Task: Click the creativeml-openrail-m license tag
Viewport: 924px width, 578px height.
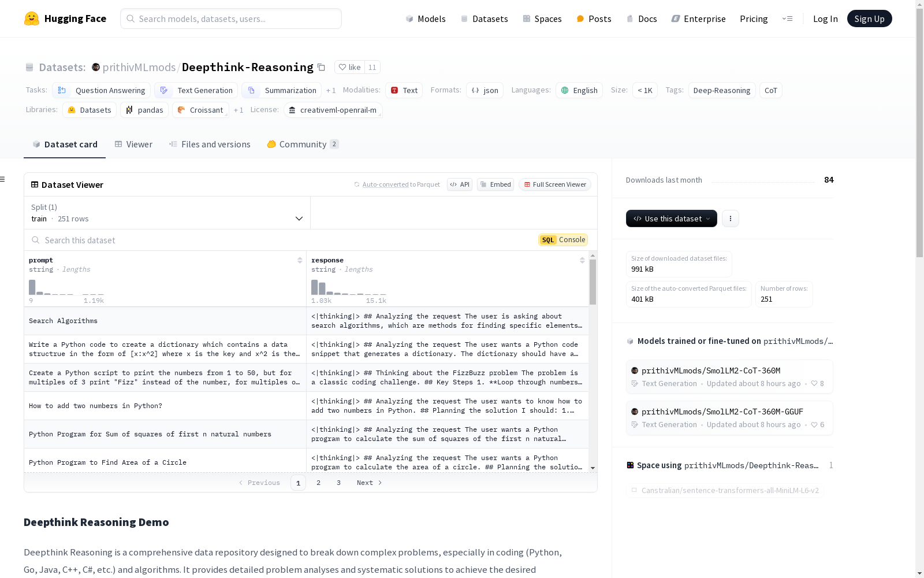Action: tap(333, 110)
